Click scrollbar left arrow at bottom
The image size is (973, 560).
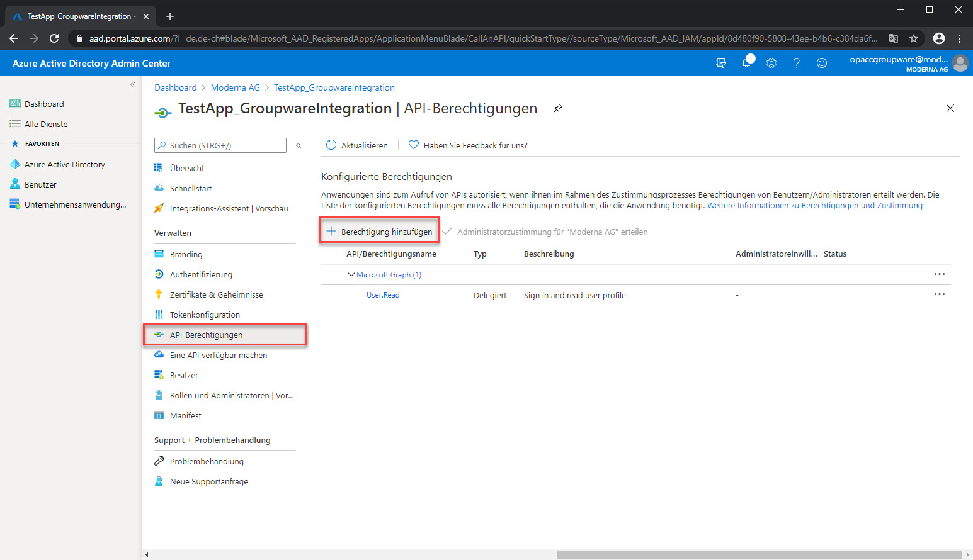[x=147, y=554]
